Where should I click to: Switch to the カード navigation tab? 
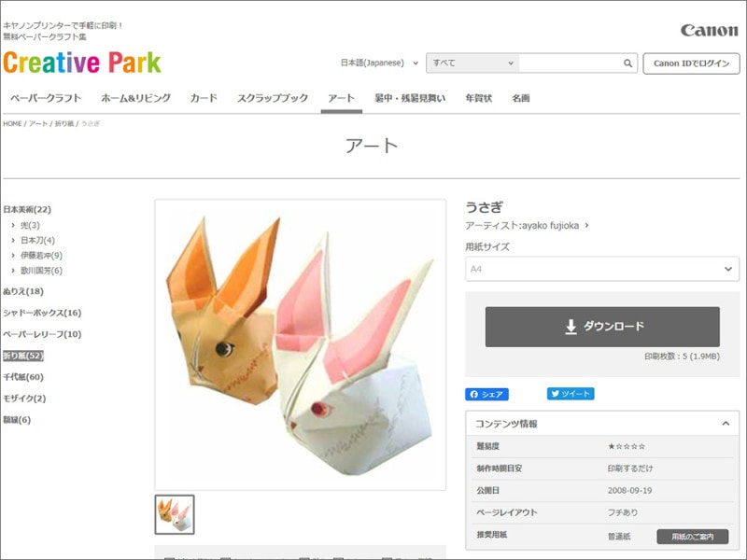point(205,97)
